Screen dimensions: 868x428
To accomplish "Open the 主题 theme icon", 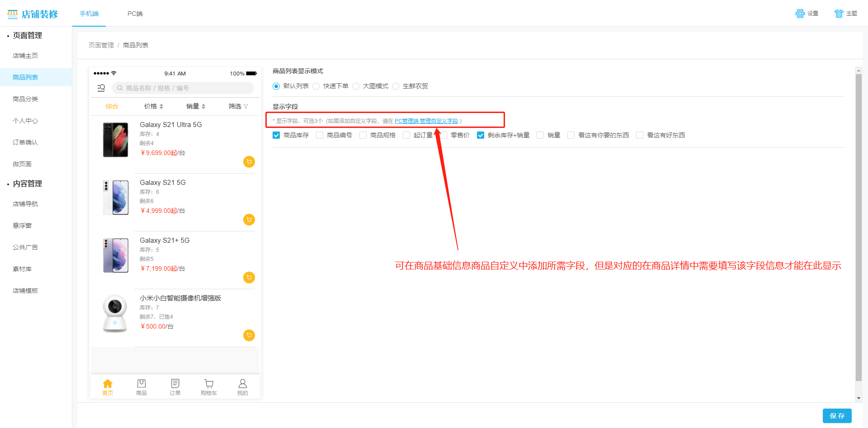I will (x=839, y=14).
